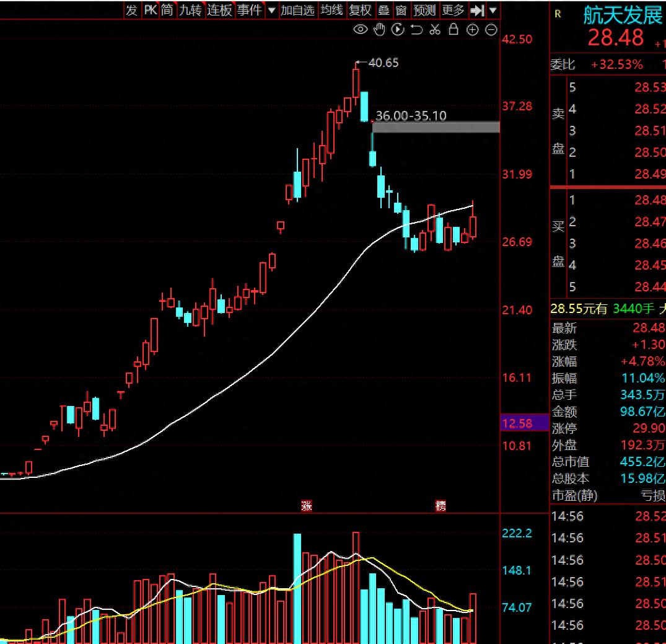This screenshot has width=666, height=644.
Task: Click the R badge beside stock name
Action: [558, 14]
